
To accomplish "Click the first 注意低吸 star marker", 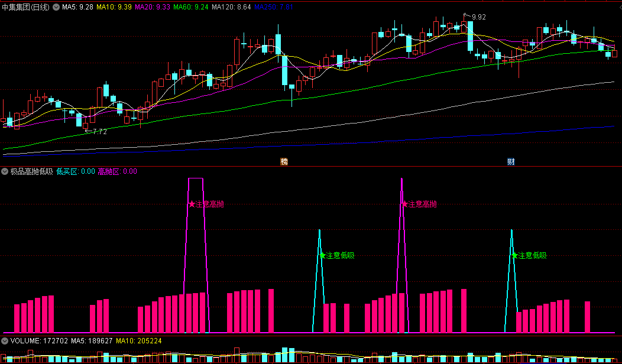I will (x=322, y=256).
